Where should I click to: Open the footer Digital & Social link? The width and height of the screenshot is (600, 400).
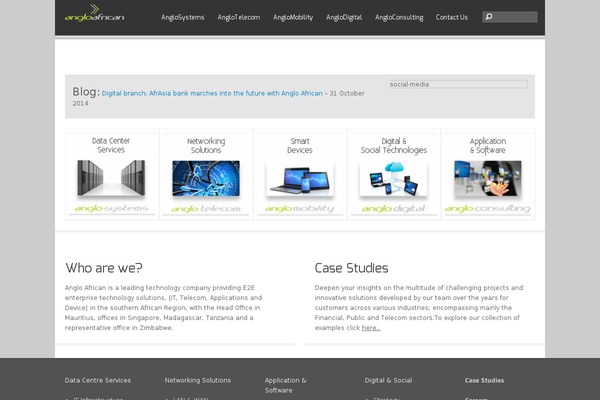coord(388,380)
